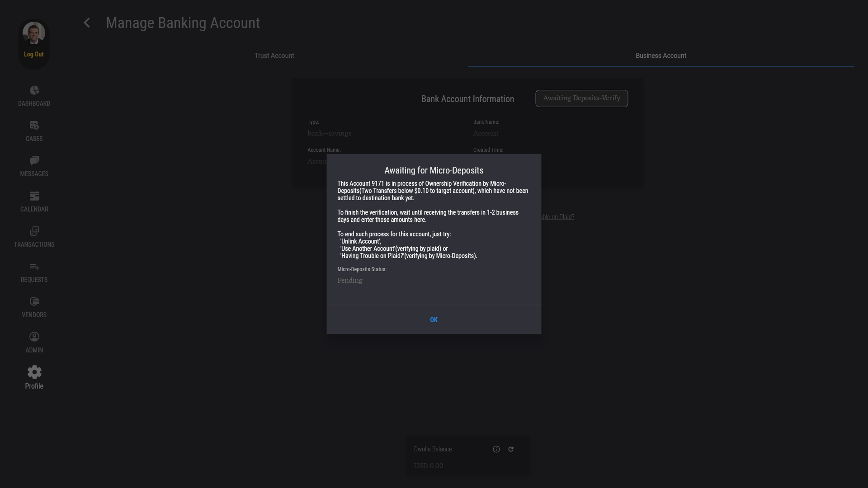Screen dimensions: 868x488
Task: Open the Dashboard pie chart icon
Action: [x=34, y=90]
